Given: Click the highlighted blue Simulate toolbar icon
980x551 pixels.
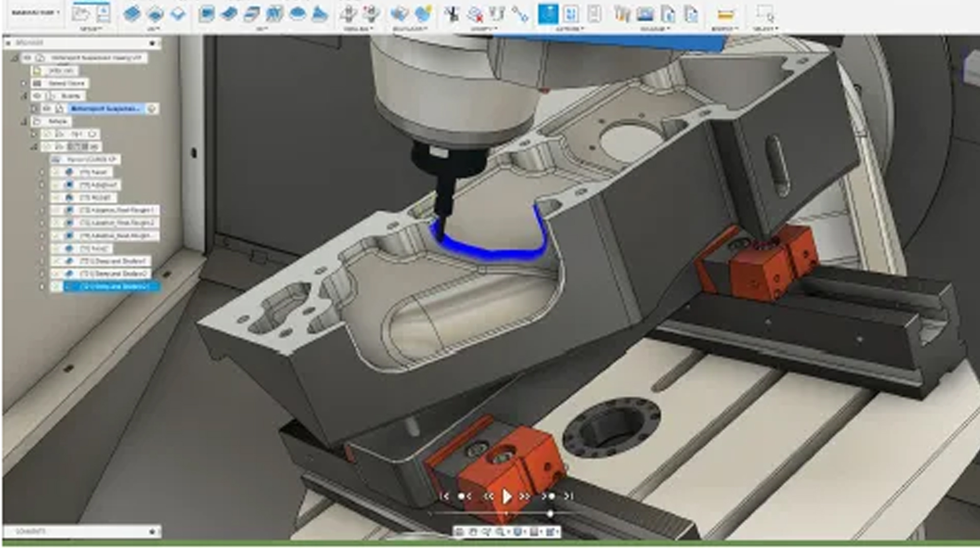Looking at the screenshot, I should (548, 14).
